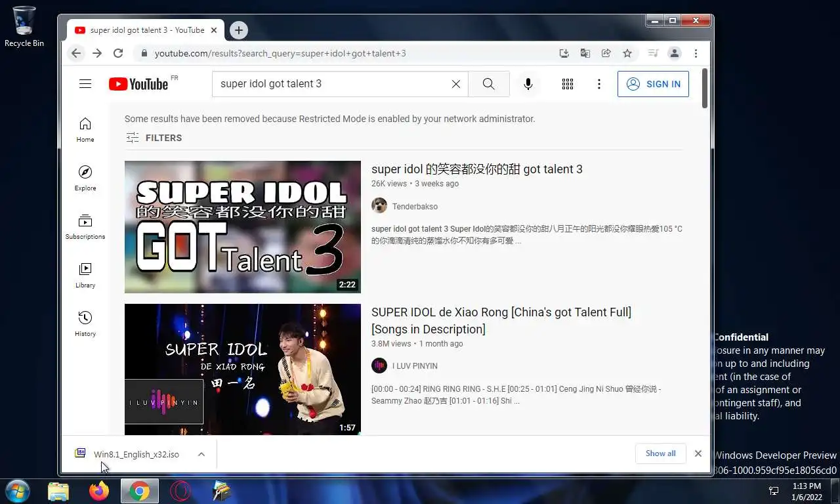Click the 1:57 duration badge
Image resolution: width=840 pixels, height=504 pixels.
347,428
